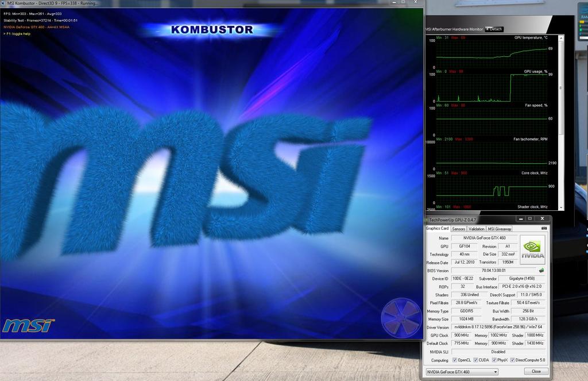Open the MSI Giveaway tab
Viewport: 588px width, 381px height.
coord(500,229)
